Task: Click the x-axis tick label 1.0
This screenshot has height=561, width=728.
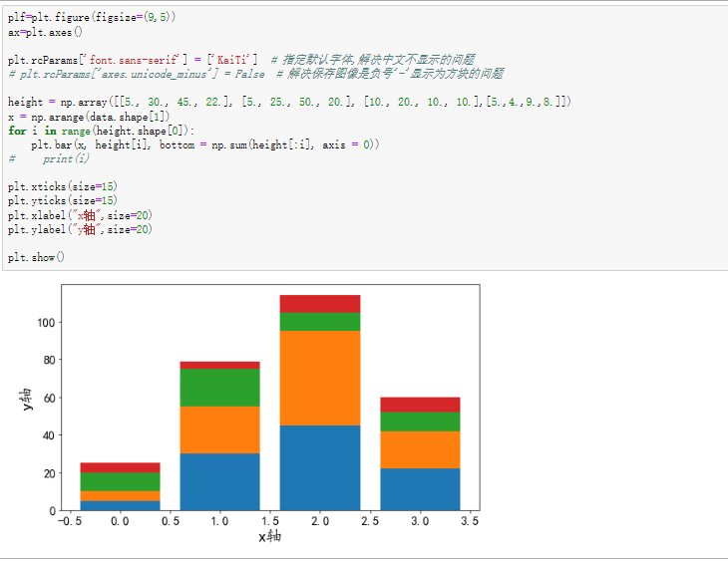Action: (x=219, y=521)
